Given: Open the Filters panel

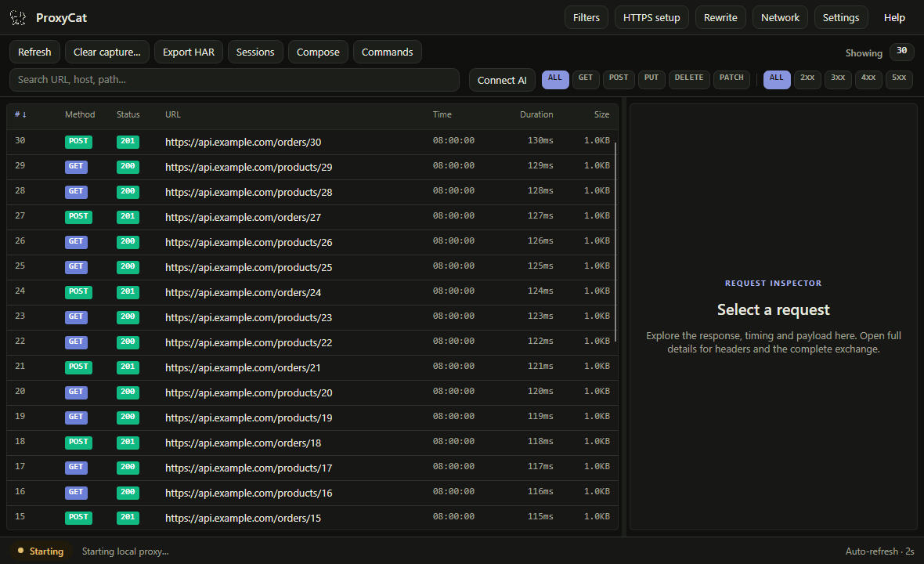Looking at the screenshot, I should pyautogui.click(x=587, y=18).
